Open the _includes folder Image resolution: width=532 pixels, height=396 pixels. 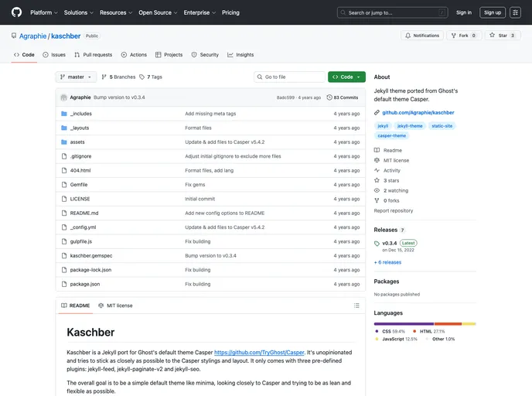(80, 114)
